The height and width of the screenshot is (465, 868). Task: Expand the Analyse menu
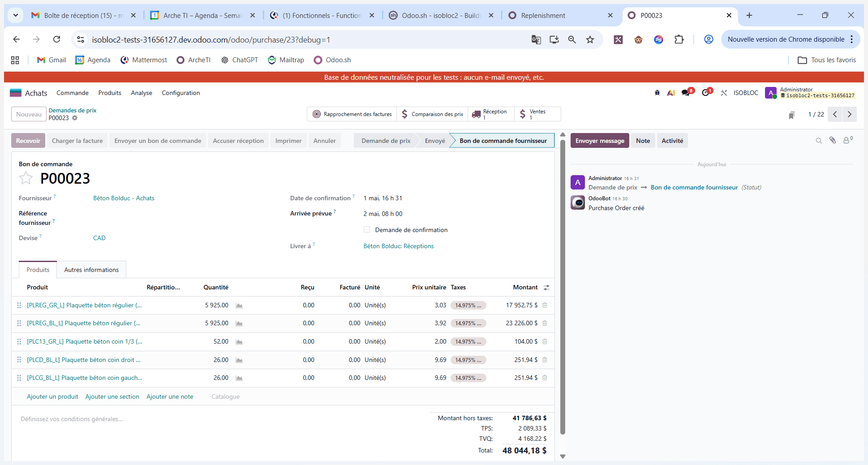[x=142, y=93]
